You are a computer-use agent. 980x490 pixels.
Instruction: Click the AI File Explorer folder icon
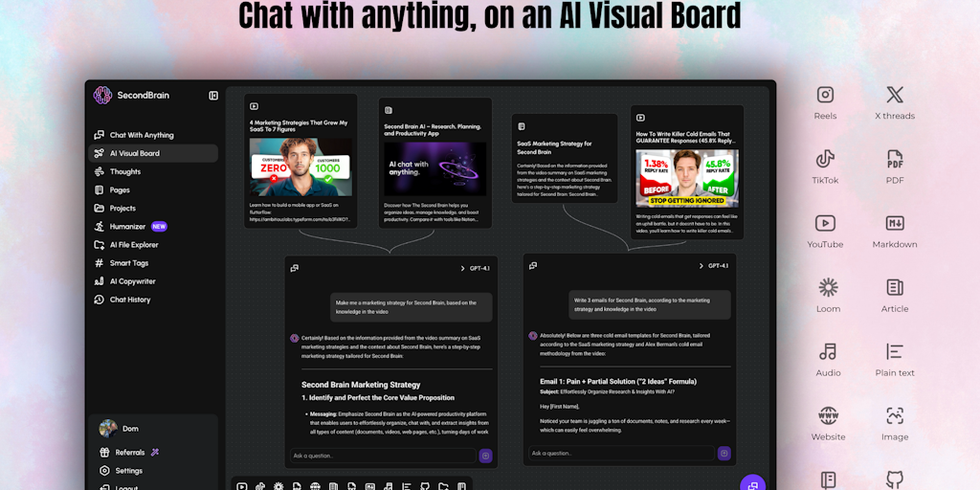point(99,245)
